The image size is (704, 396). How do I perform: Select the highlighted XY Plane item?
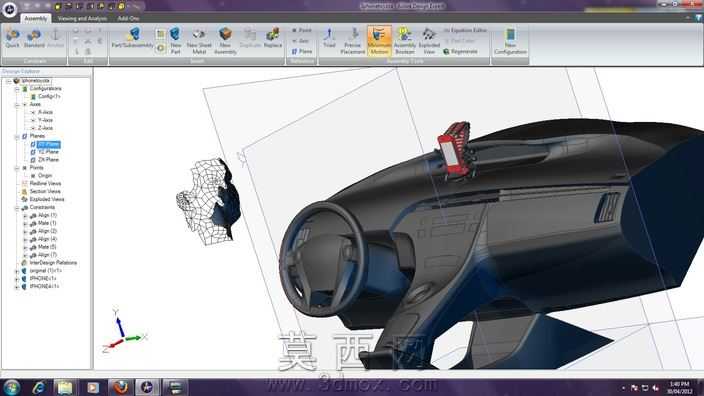[48, 144]
